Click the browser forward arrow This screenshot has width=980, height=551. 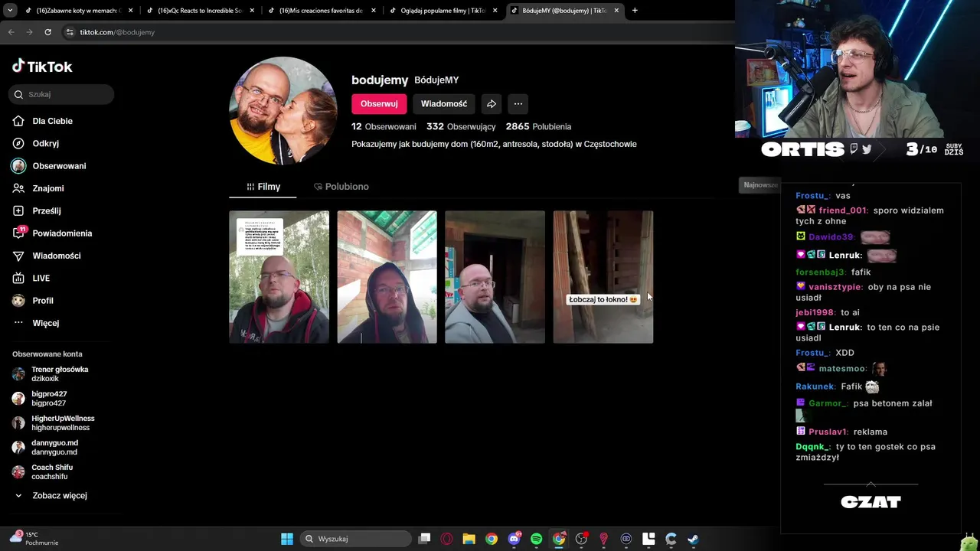click(x=29, y=32)
